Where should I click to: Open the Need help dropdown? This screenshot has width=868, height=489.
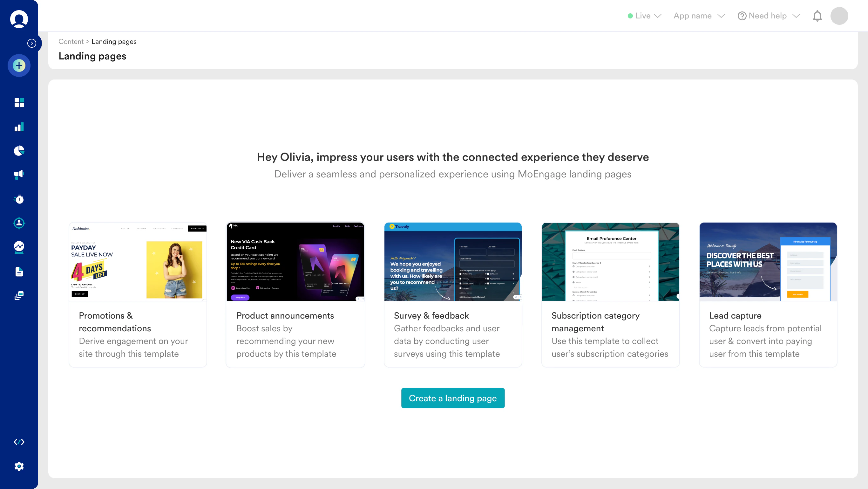tap(768, 16)
